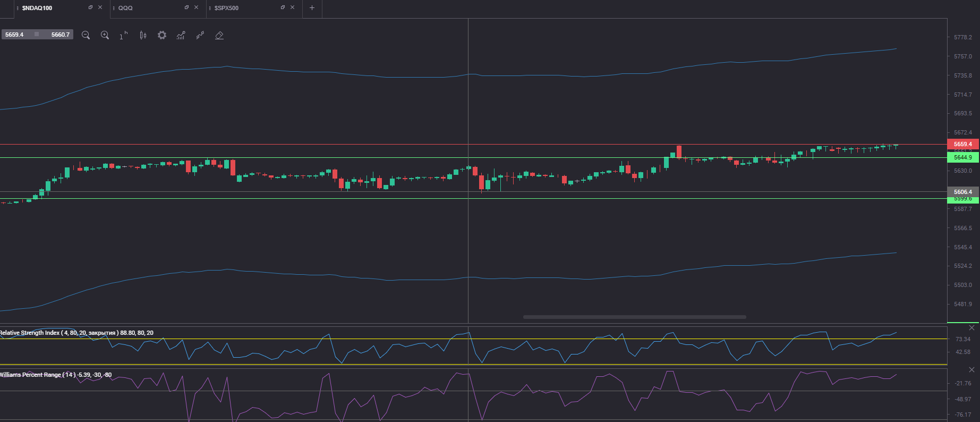This screenshot has width=980, height=422.
Task: Click the red 5659.4 price label
Action: (x=963, y=144)
